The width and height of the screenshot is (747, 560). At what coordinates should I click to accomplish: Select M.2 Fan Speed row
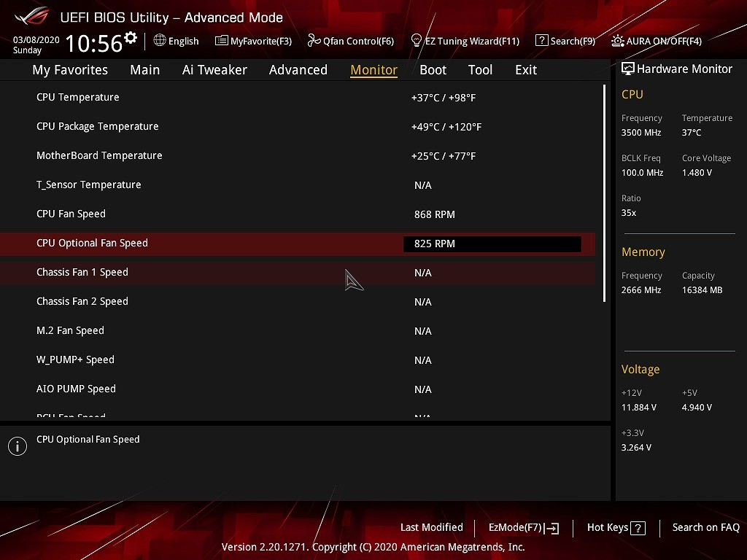(298, 330)
